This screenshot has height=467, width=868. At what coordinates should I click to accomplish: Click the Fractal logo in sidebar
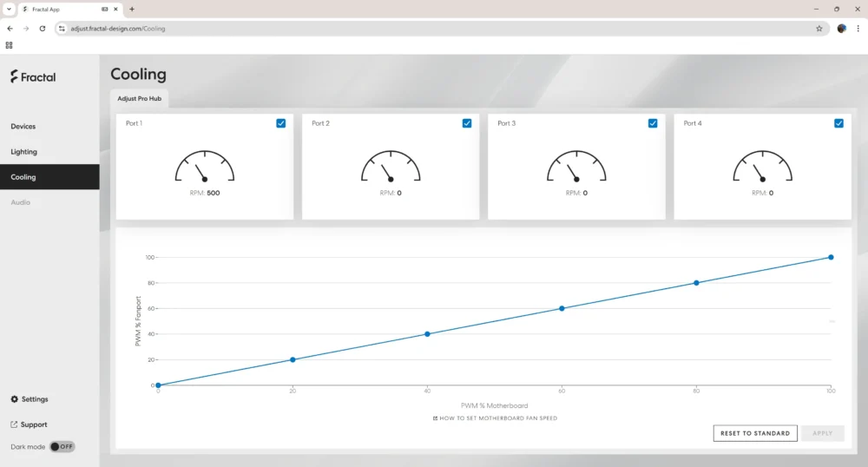coord(33,77)
